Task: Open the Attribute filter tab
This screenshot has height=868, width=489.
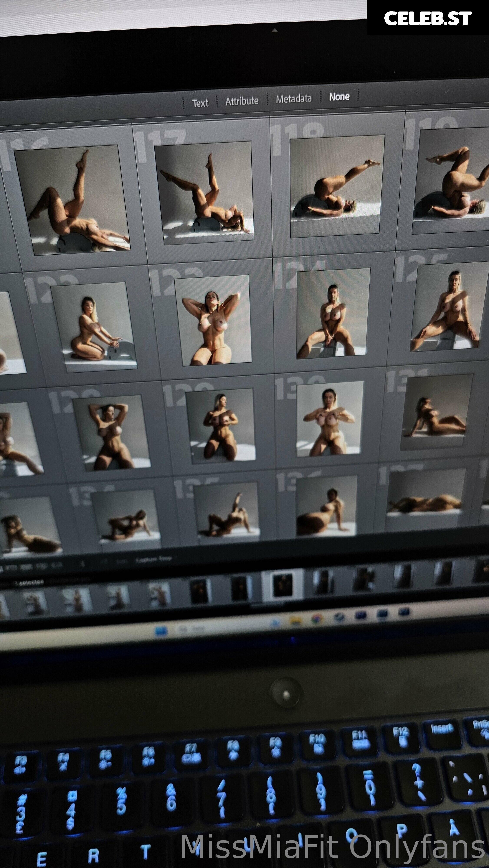Action: pyautogui.click(x=242, y=101)
